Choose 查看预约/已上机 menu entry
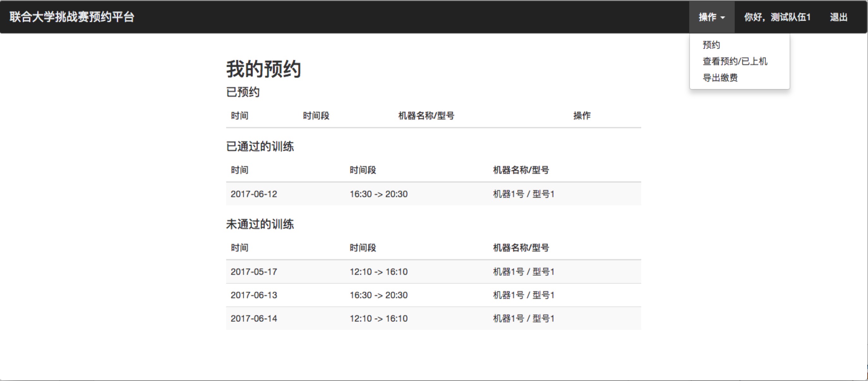 [x=735, y=61]
